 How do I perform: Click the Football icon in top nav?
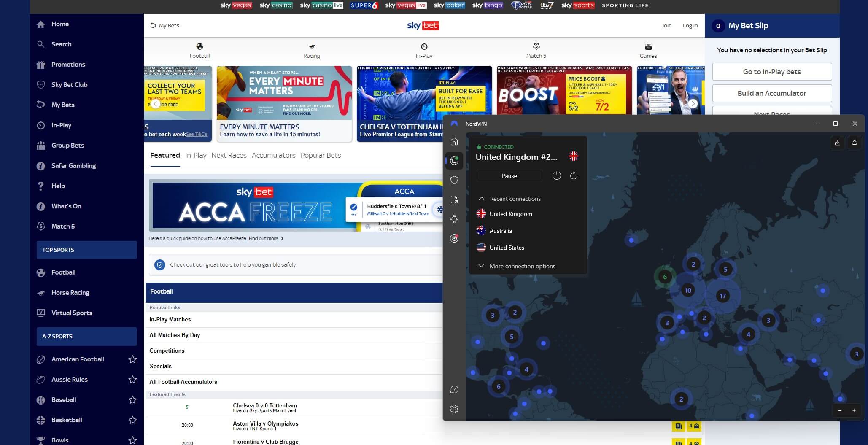199,46
